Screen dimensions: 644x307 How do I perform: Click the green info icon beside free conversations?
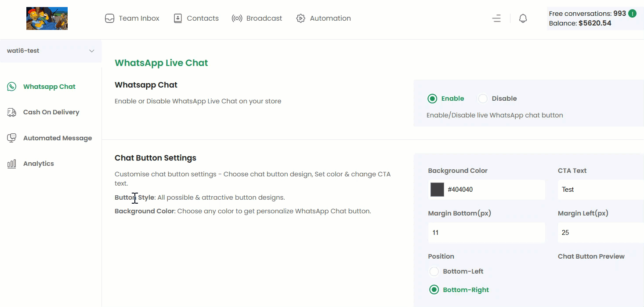(x=632, y=14)
